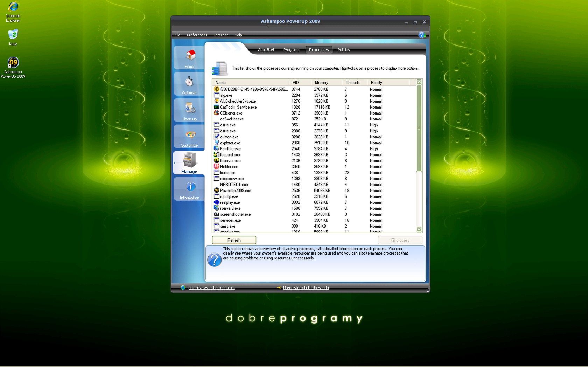Image resolution: width=588 pixels, height=367 pixels.
Task: Click the AluSchedulerSvc.exe process icon
Action: tap(217, 101)
